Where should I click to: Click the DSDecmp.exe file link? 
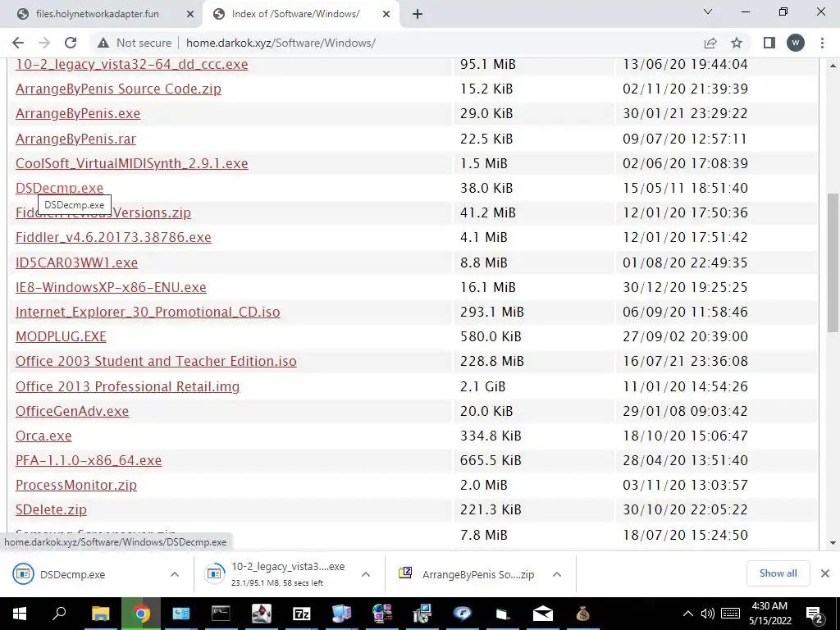point(59,188)
